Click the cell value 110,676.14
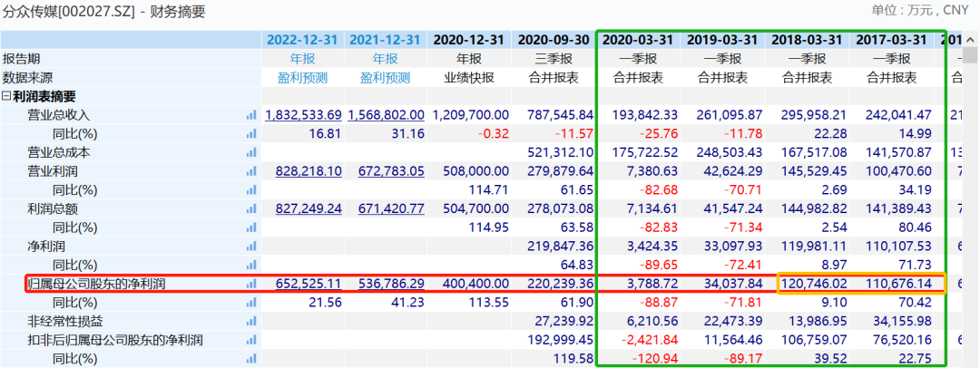Image resolution: width=980 pixels, height=368 pixels. tap(898, 284)
